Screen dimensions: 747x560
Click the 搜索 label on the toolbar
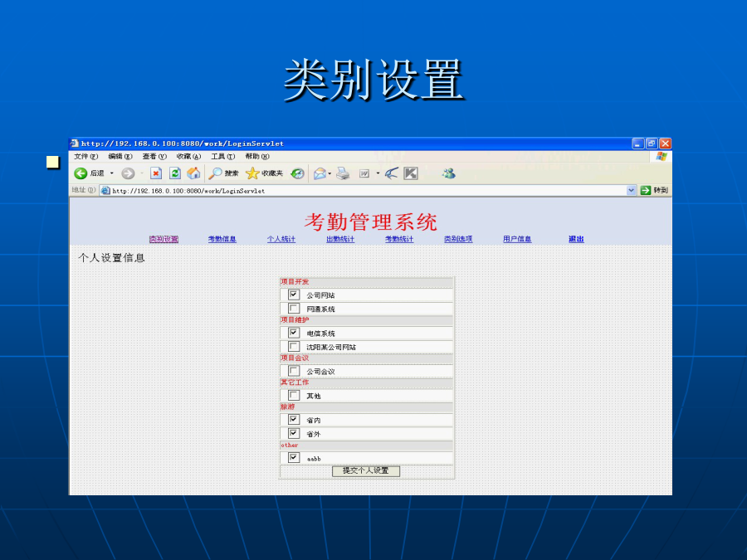pos(232,173)
